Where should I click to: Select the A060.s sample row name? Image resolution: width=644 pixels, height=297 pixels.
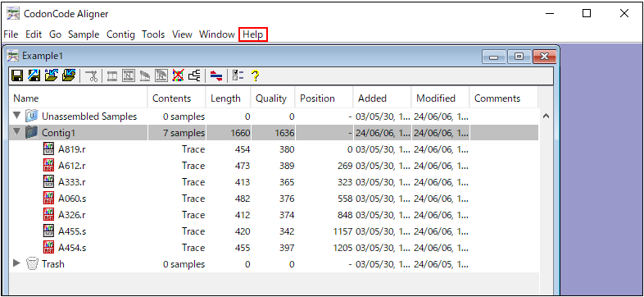(72, 199)
